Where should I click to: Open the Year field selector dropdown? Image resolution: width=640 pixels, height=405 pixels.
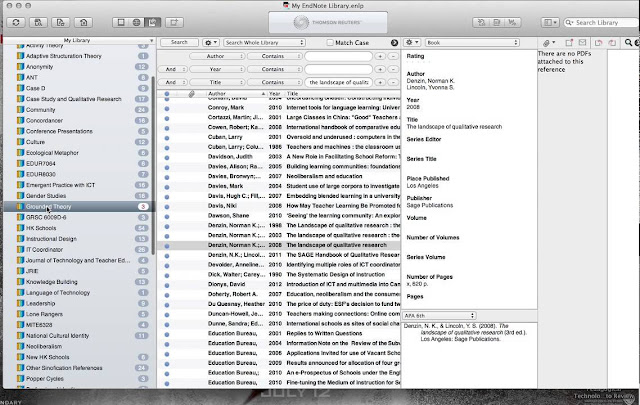[x=217, y=69]
